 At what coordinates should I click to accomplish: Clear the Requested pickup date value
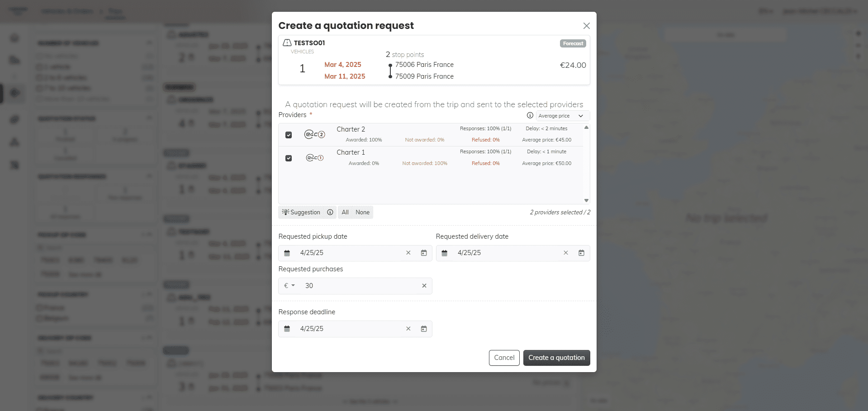(x=408, y=253)
